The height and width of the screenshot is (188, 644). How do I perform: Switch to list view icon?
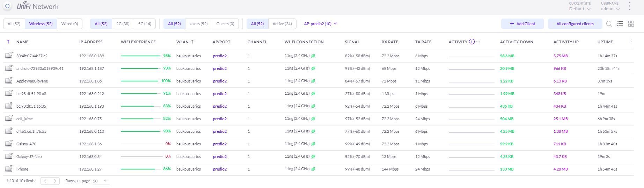(620, 24)
